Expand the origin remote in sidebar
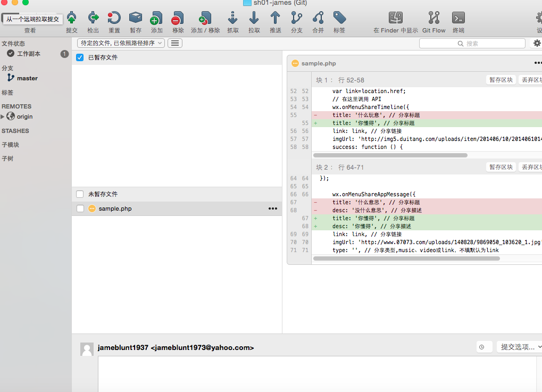Viewport: 542px width, 392px height. click(3, 116)
